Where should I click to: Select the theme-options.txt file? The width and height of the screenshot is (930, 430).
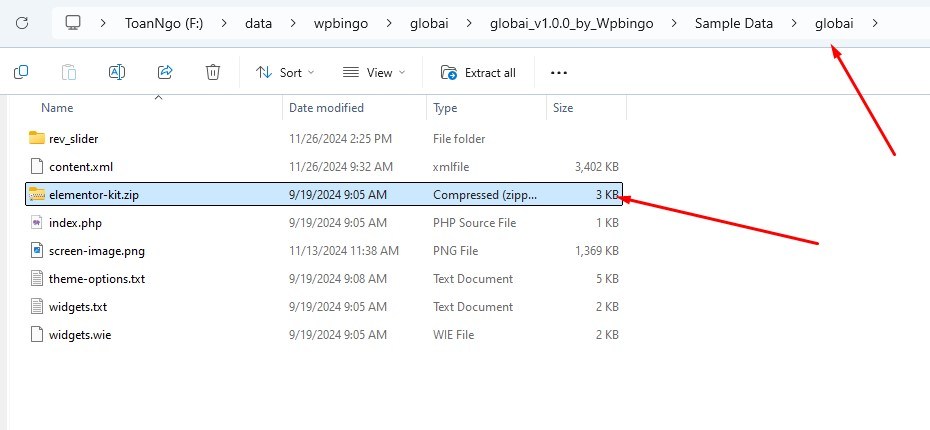click(97, 278)
